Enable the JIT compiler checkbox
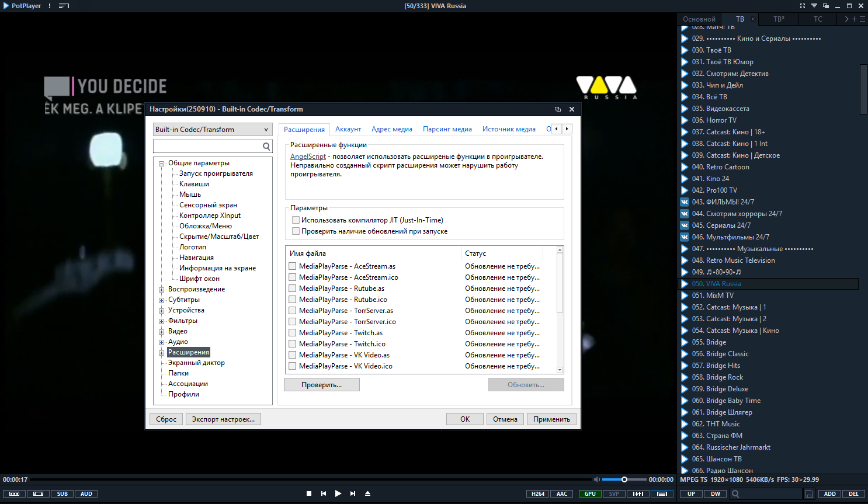 click(x=296, y=220)
